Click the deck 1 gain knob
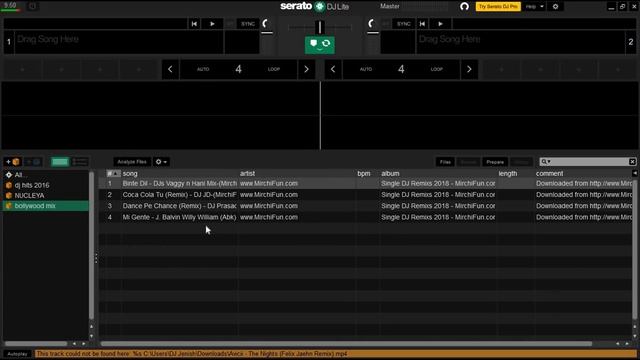640x360 pixels. point(267,24)
